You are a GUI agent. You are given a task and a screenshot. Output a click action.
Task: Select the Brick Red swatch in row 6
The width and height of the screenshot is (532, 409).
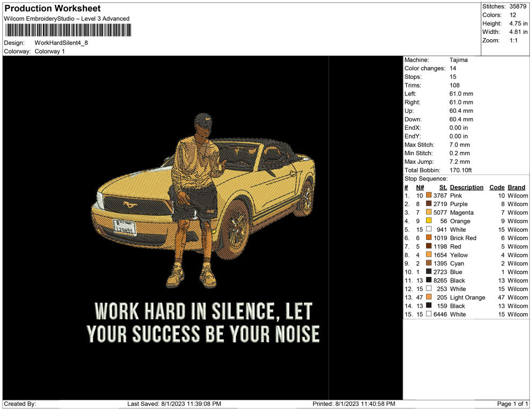429,238
